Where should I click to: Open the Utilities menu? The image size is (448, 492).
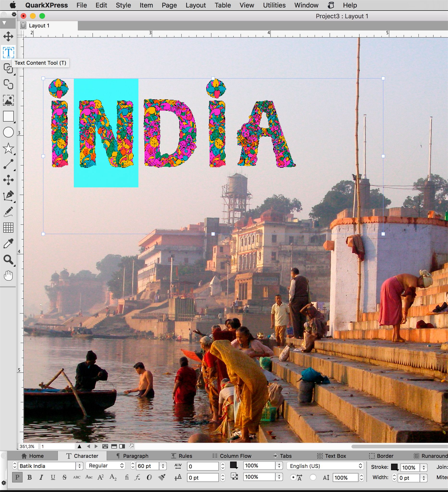(x=274, y=5)
